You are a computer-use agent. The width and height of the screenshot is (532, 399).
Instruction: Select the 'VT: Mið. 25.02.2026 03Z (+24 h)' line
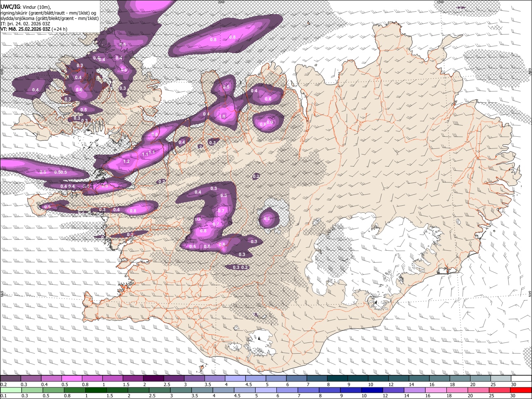tap(34, 29)
